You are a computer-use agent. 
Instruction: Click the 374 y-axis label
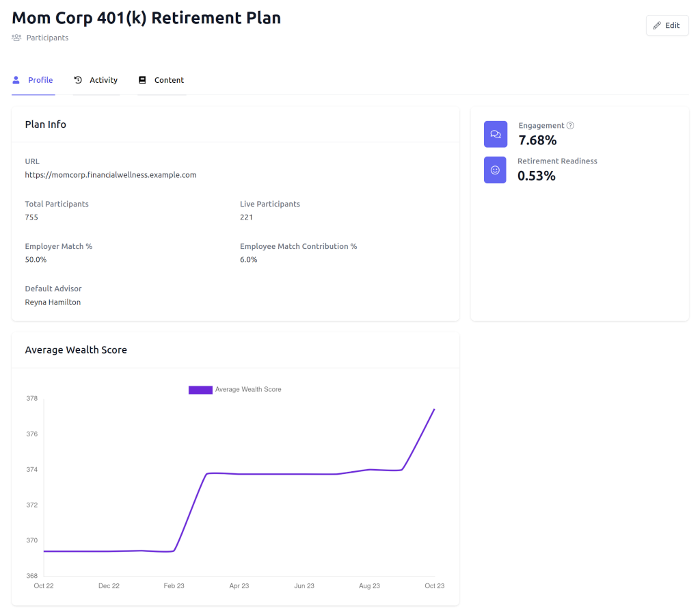coord(32,470)
